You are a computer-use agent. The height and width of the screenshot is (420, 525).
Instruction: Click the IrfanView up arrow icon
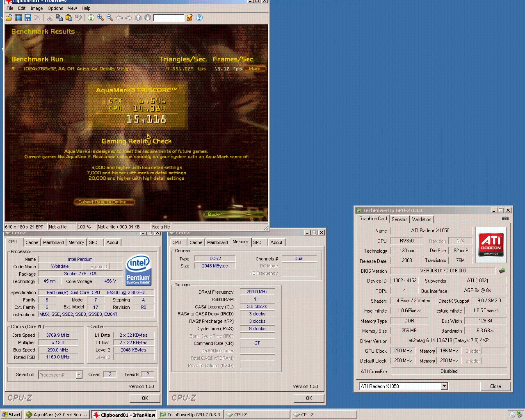point(138,18)
